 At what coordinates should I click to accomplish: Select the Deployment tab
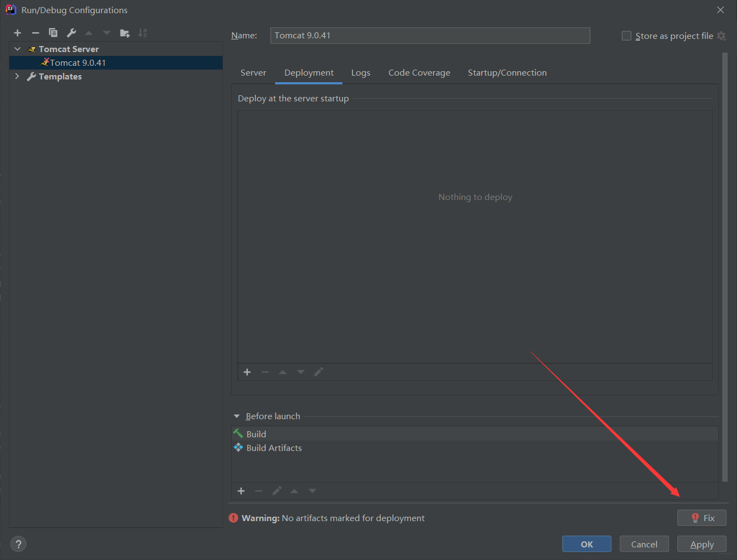(x=309, y=73)
